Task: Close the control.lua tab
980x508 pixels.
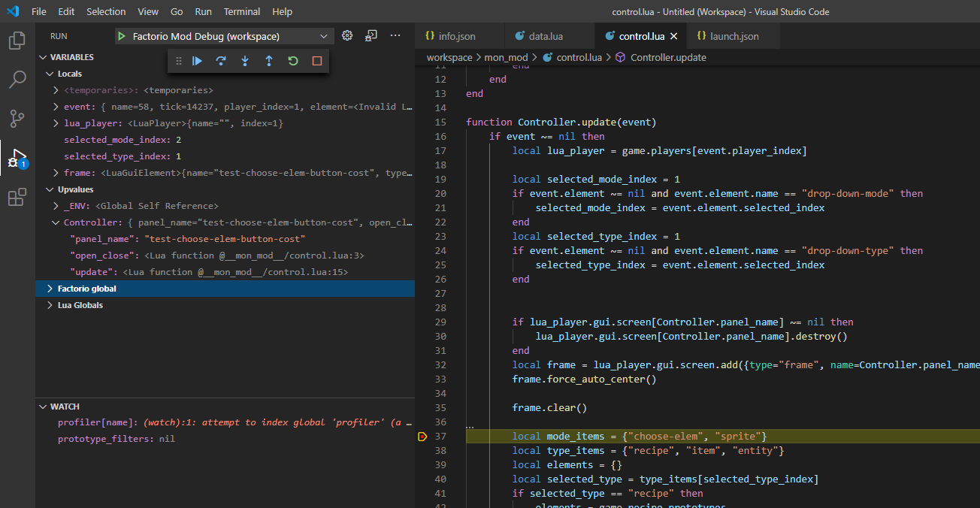Action: click(x=673, y=36)
